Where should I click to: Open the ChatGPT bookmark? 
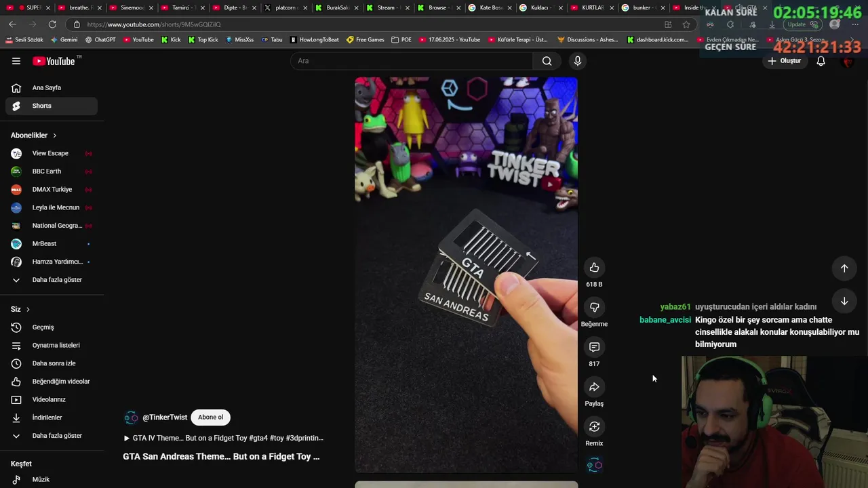click(x=100, y=40)
